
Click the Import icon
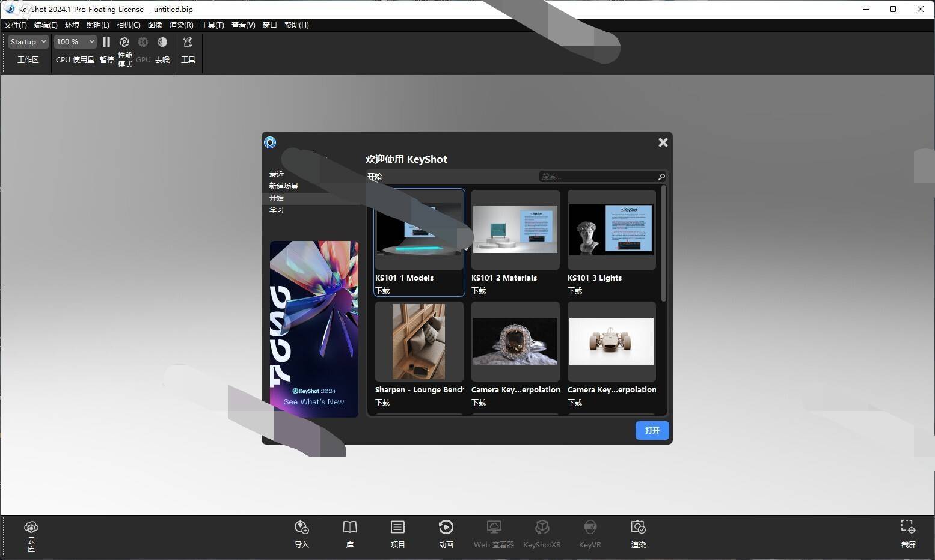point(302,528)
